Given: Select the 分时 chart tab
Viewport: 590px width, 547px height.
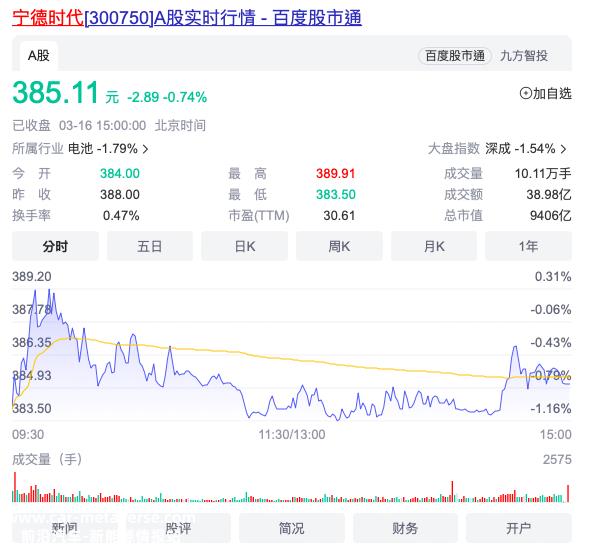Looking at the screenshot, I should (55, 246).
